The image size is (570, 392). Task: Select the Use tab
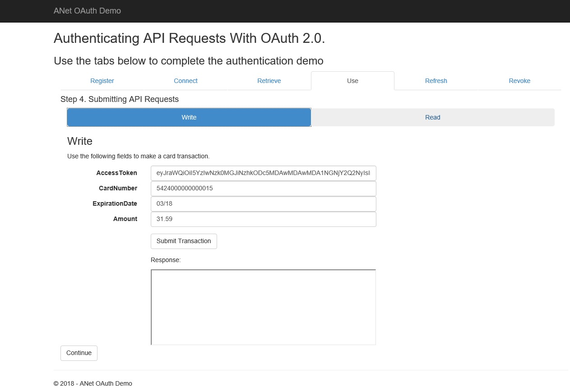[352, 81]
